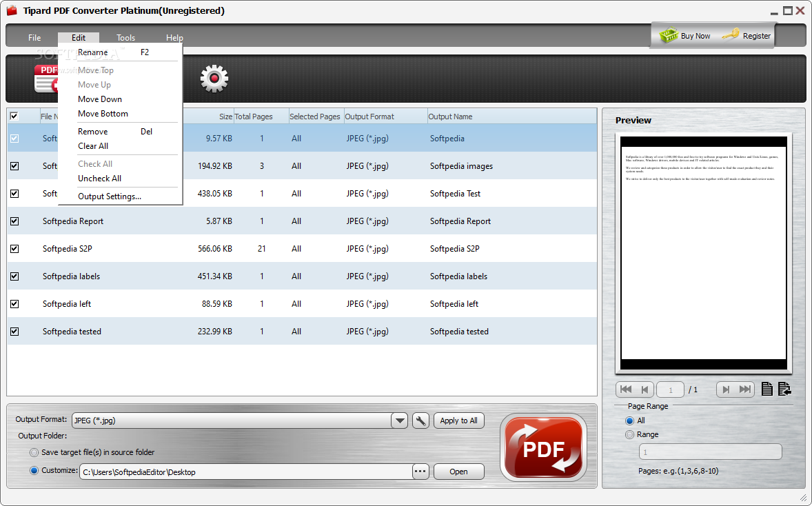Open the Tools menu
The image size is (812, 506).
126,38
